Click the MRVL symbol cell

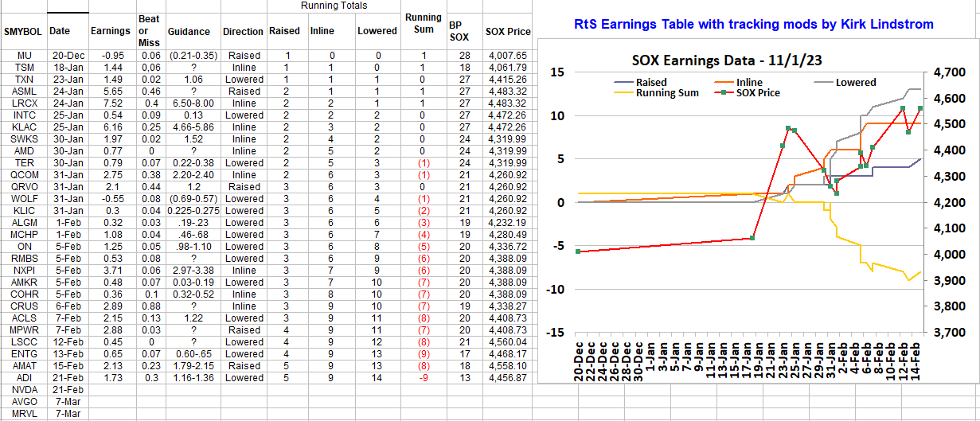point(24,414)
